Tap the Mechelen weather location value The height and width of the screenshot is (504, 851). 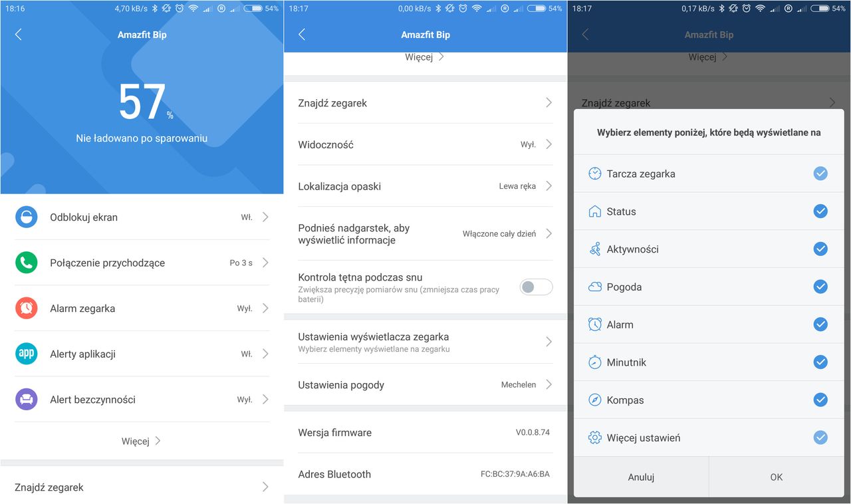pos(519,384)
